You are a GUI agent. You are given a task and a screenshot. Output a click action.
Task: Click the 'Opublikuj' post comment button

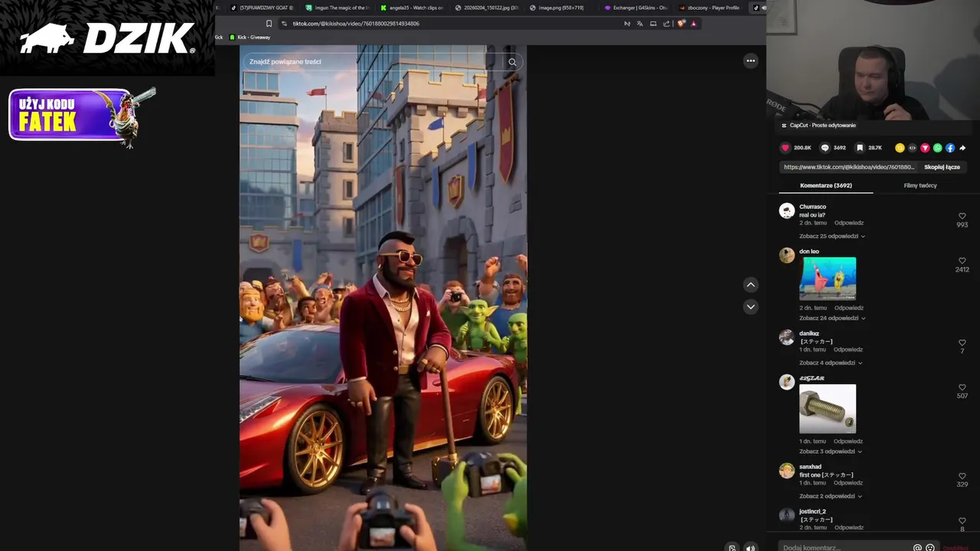click(x=955, y=548)
